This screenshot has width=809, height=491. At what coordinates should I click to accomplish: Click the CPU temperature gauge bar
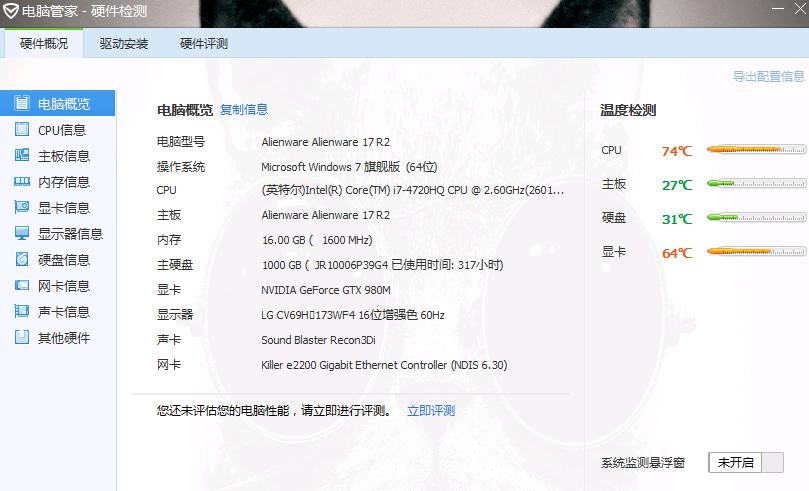(x=756, y=150)
